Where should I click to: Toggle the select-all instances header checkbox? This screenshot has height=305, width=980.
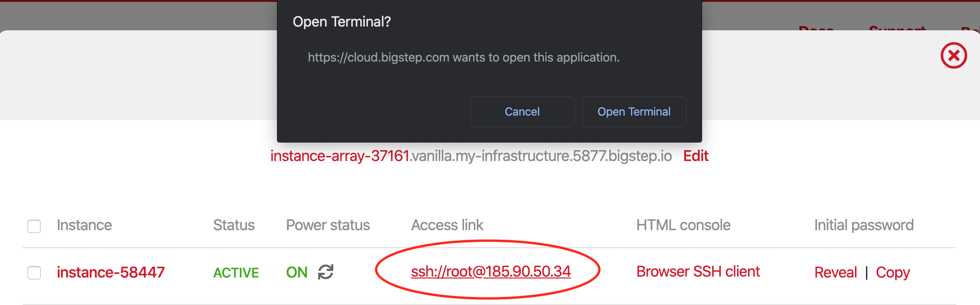(x=34, y=226)
